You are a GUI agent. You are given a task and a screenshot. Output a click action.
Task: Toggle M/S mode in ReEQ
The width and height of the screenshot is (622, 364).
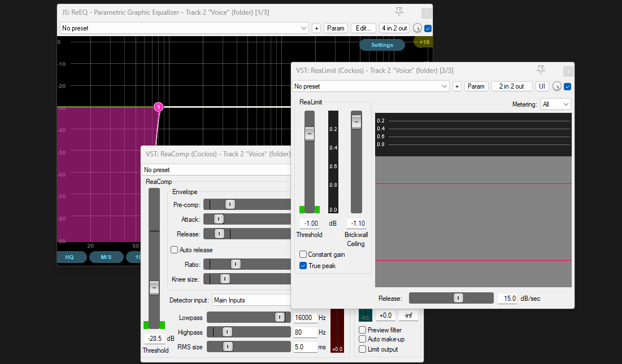pos(106,257)
